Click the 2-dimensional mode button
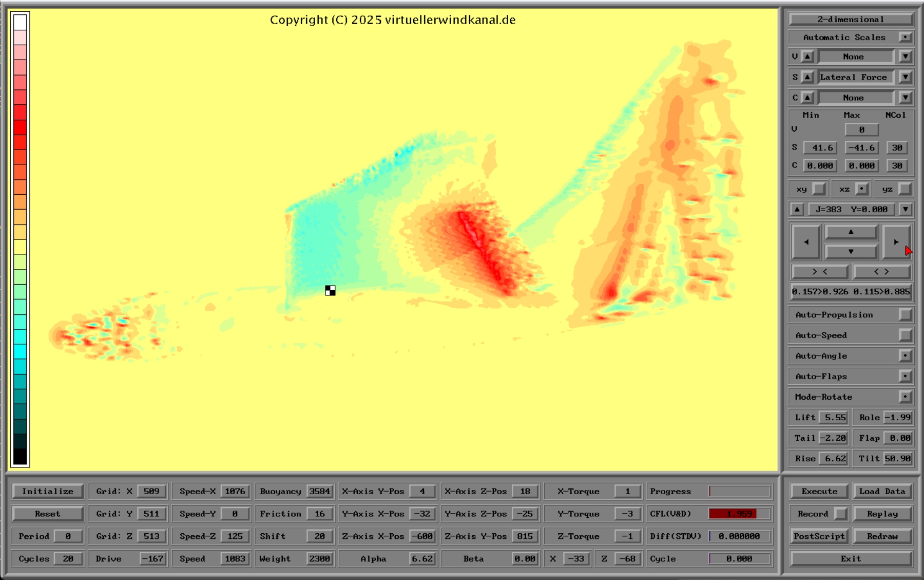Image resolution: width=924 pixels, height=580 pixels. coord(851,20)
